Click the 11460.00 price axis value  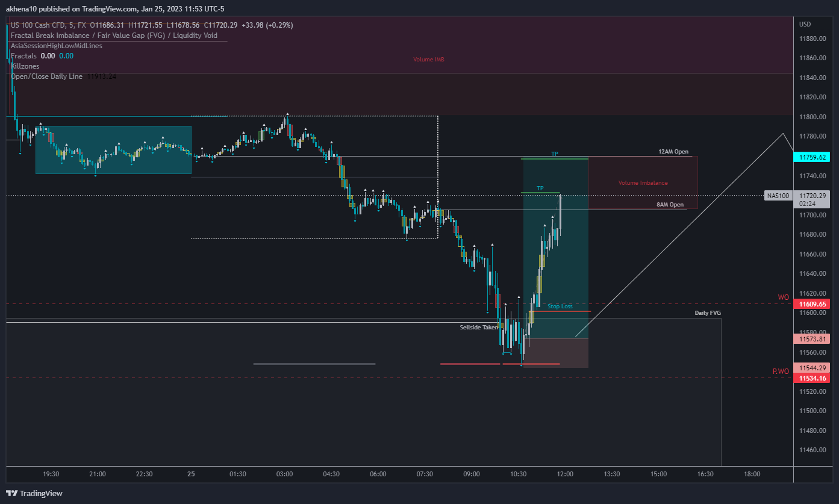pos(812,450)
